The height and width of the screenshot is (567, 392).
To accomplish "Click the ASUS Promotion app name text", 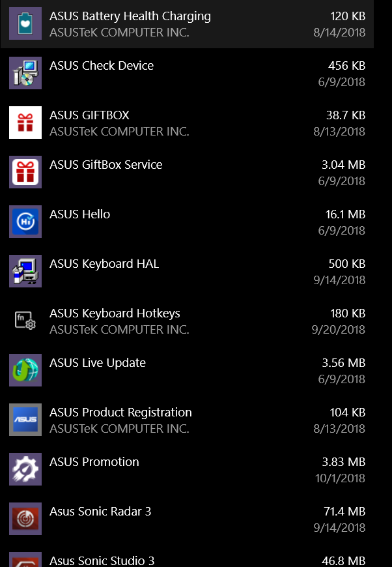I will click(x=94, y=461).
